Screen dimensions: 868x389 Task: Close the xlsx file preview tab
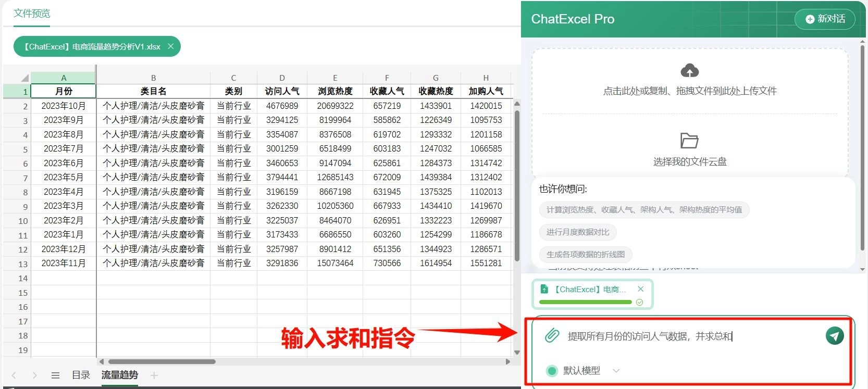point(170,46)
